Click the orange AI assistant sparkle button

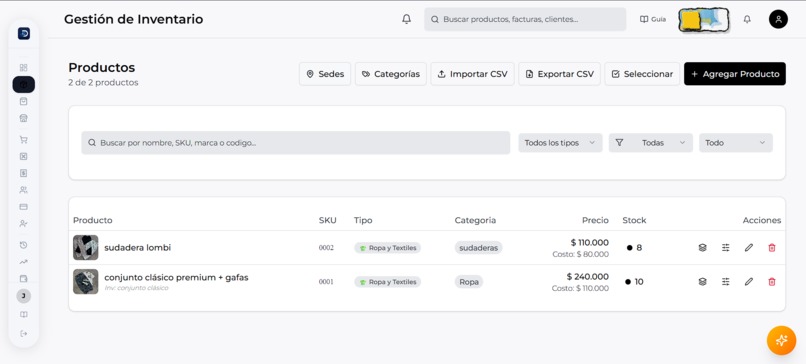(x=781, y=340)
